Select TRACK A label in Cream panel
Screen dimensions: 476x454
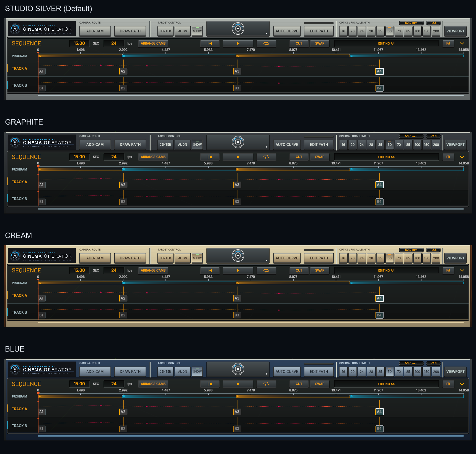(19, 295)
